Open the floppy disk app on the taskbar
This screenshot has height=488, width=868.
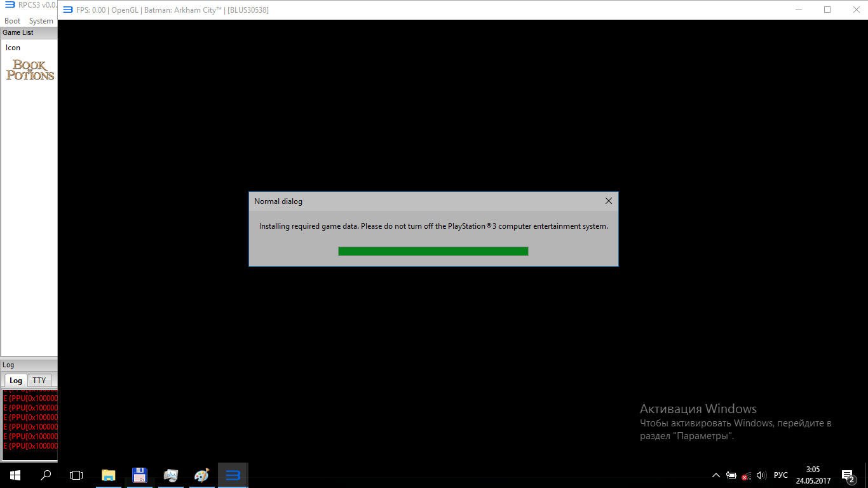point(140,475)
